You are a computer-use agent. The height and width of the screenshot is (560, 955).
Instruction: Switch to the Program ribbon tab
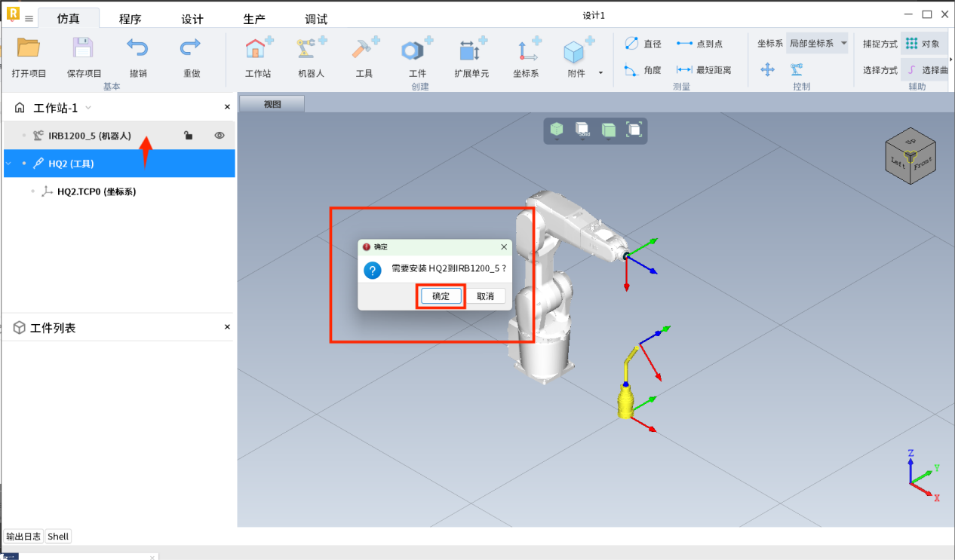[x=130, y=19]
